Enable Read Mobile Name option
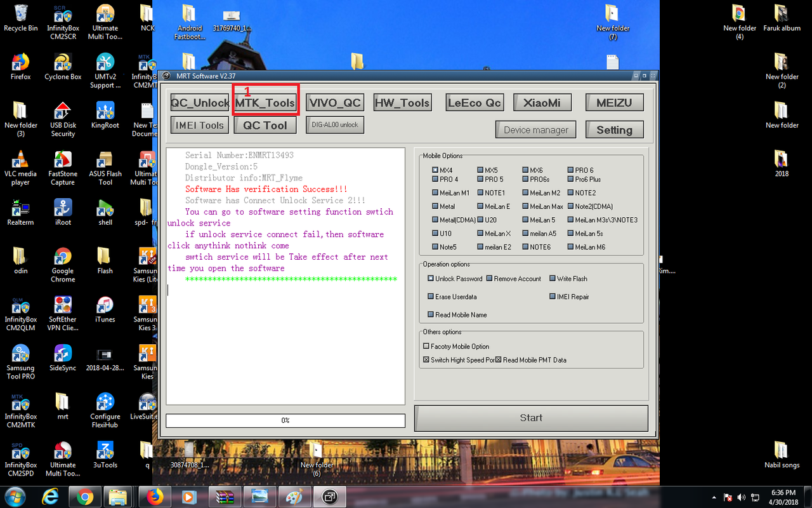The image size is (812, 508). [x=457, y=315]
